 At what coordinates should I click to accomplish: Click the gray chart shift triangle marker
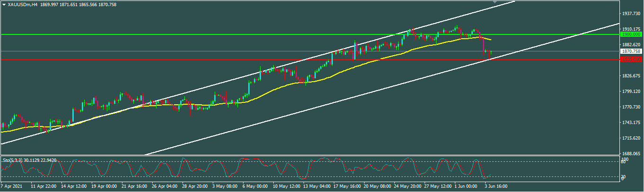495,2
